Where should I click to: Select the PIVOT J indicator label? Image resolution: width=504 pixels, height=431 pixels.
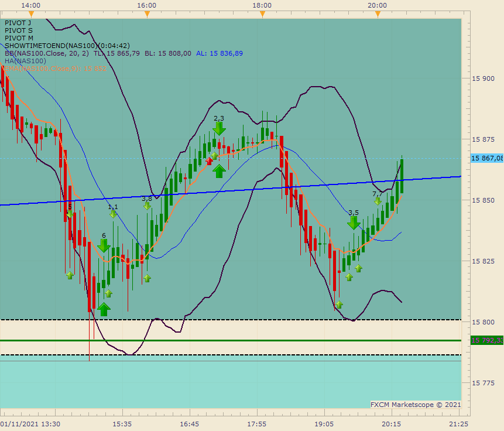[18, 23]
